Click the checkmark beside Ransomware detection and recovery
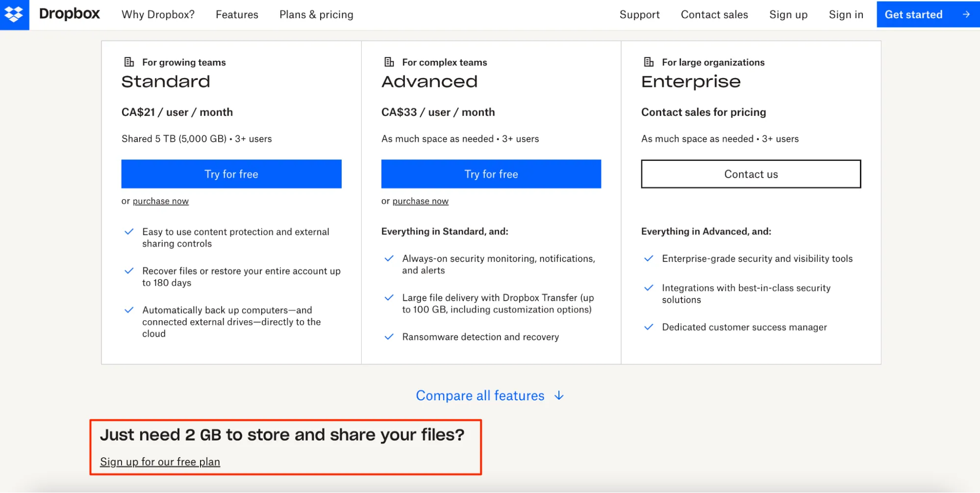The width and height of the screenshot is (980, 493). click(x=389, y=337)
